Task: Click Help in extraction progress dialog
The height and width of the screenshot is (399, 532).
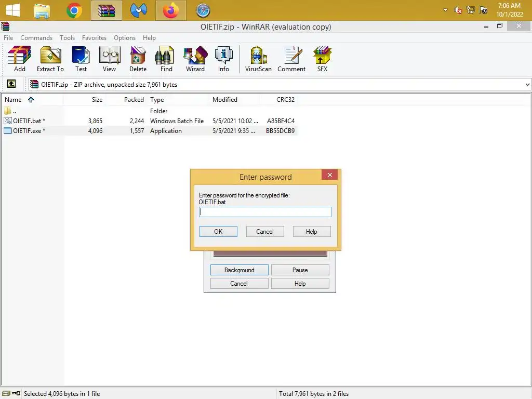Action: point(300,283)
